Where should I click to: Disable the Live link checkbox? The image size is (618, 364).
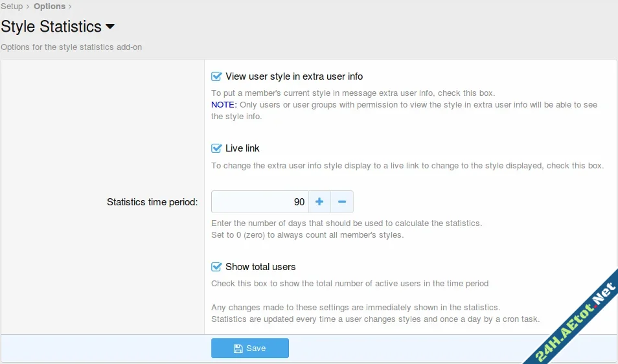(217, 148)
